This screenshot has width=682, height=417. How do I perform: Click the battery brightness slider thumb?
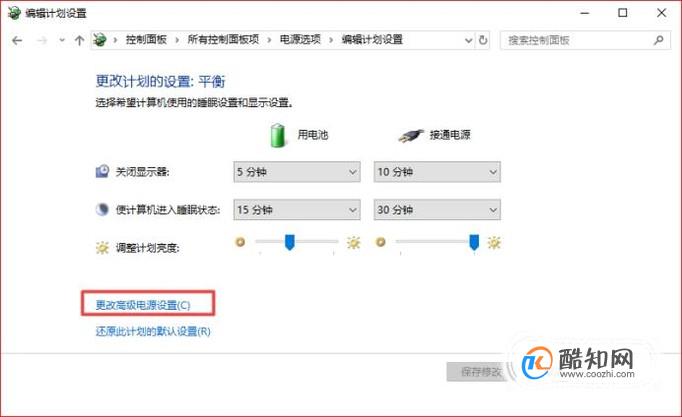pos(290,242)
